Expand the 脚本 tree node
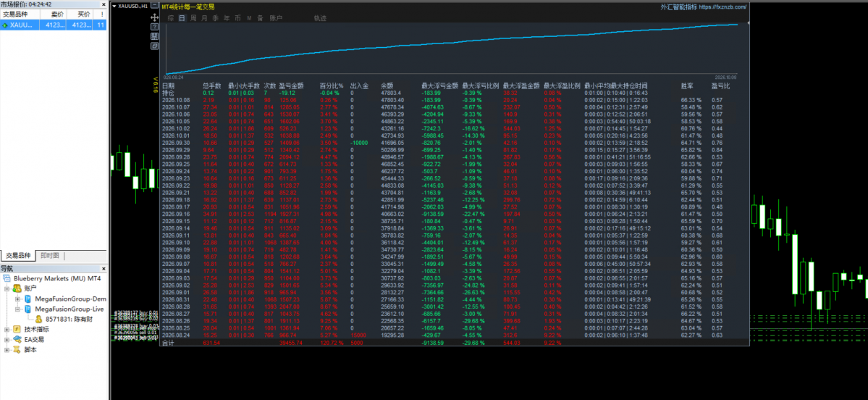The width and height of the screenshot is (868, 400). pos(7,349)
